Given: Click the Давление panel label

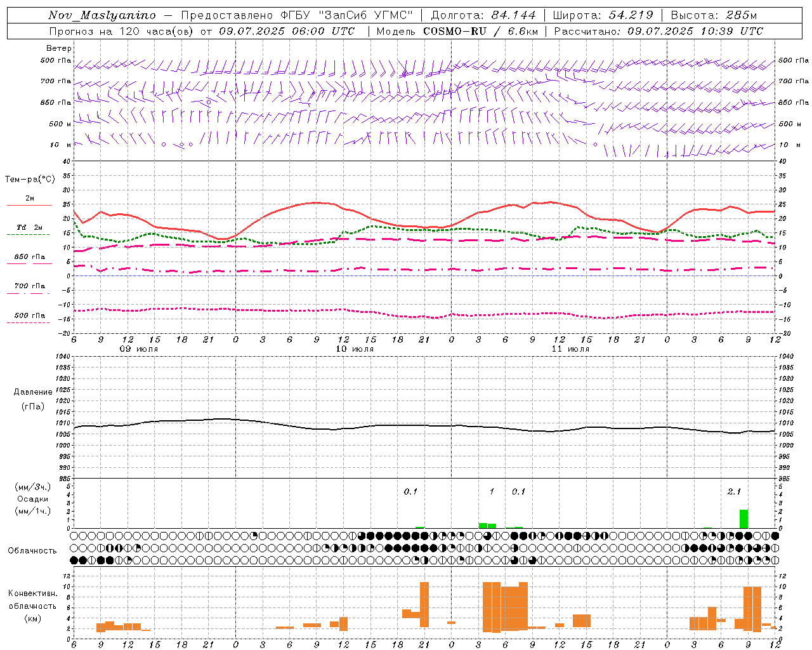Looking at the screenshot, I should [x=33, y=392].
